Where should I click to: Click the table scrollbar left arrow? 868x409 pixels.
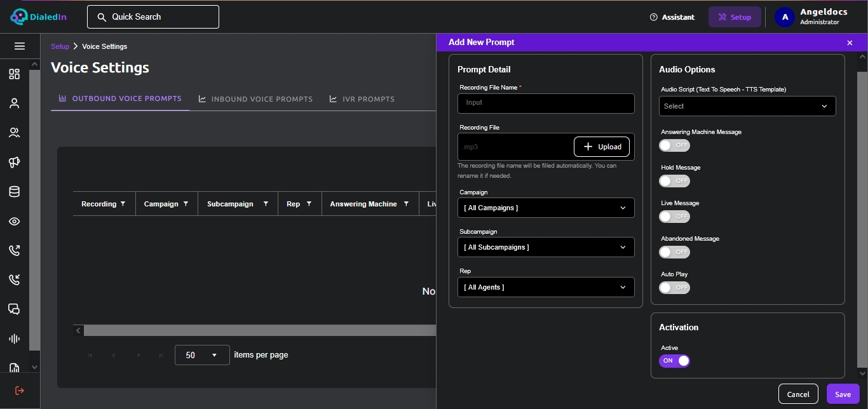(x=78, y=330)
